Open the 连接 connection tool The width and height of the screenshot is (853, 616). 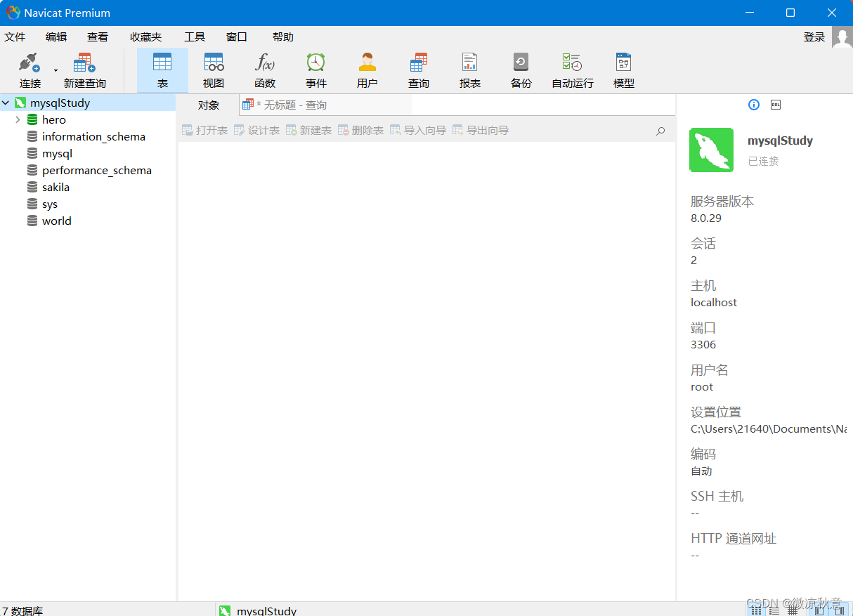(x=30, y=70)
